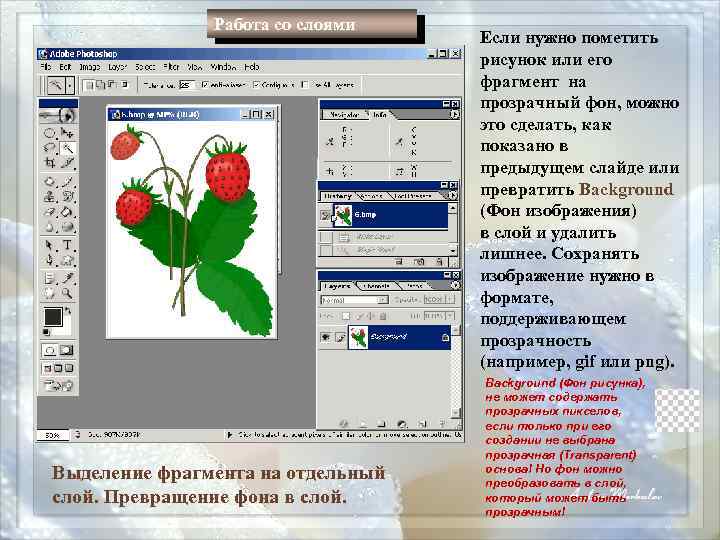This screenshot has height=540, width=720.
Task: Create new layer icon in Layers panel
Action: [x=422, y=423]
